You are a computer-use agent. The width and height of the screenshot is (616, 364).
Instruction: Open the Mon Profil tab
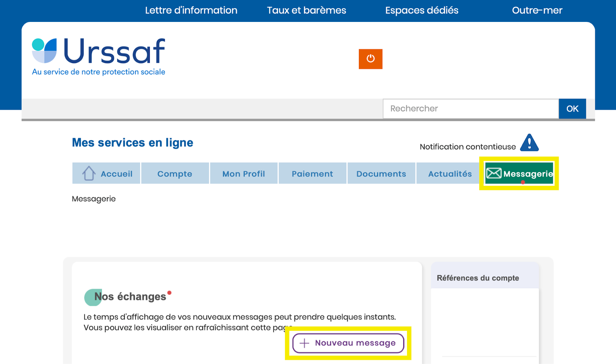tap(244, 173)
